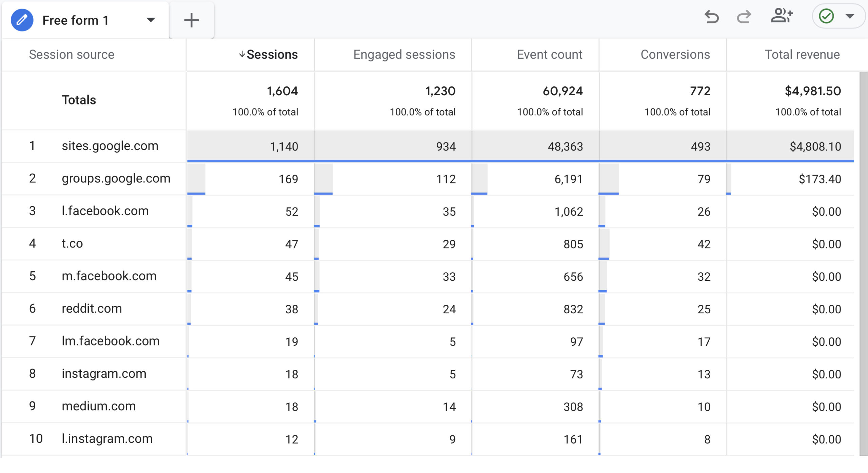Open reddit.com session source entry
The height and width of the screenshot is (473, 868).
click(x=92, y=308)
